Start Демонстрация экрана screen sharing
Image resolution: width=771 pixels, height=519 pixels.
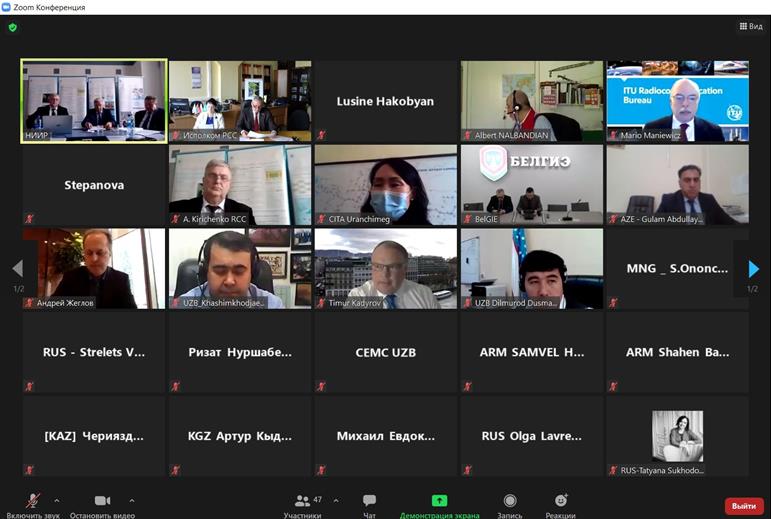(x=439, y=506)
